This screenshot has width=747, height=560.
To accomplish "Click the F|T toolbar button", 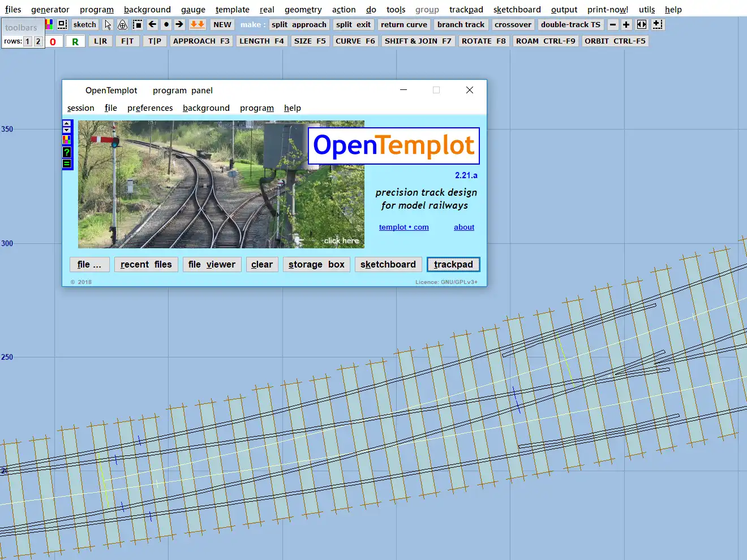I will point(128,41).
